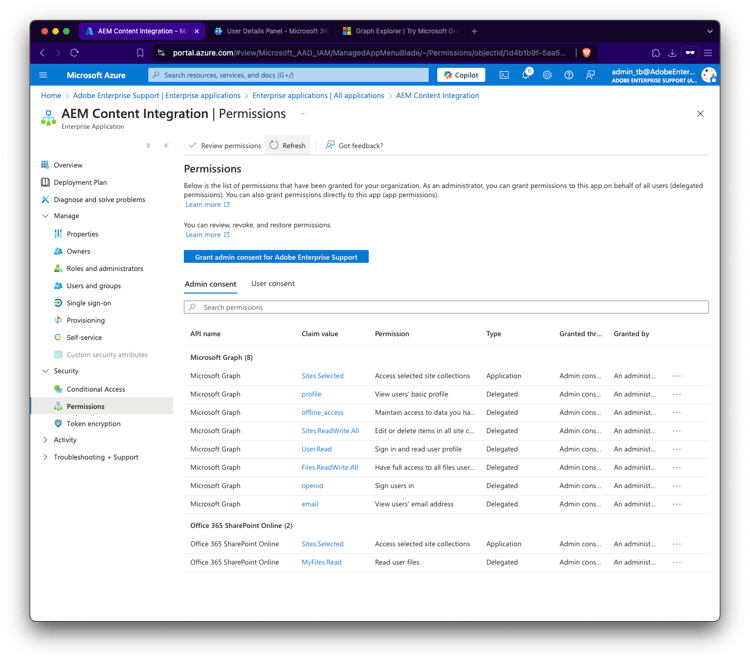Open more options for offline_access row

coord(676,412)
